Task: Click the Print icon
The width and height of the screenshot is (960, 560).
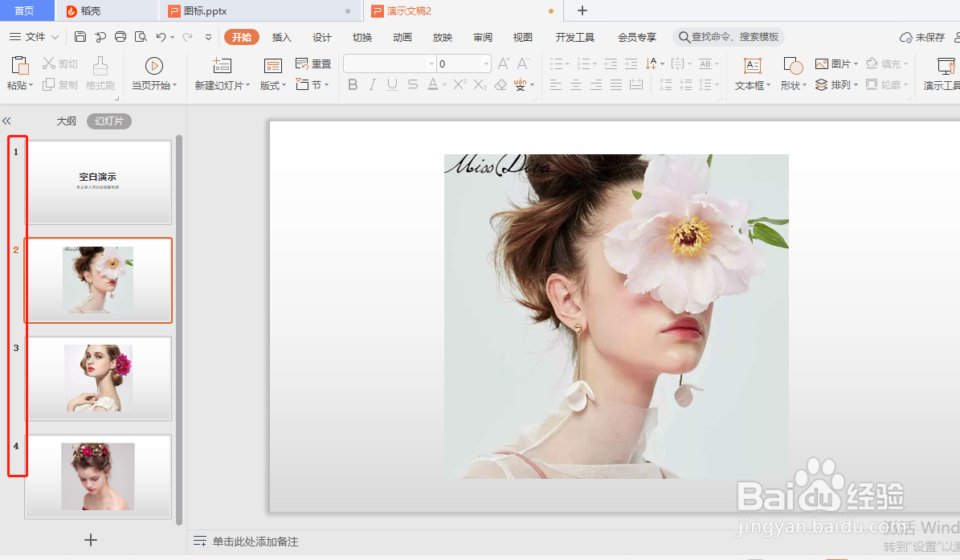Action: tap(121, 37)
